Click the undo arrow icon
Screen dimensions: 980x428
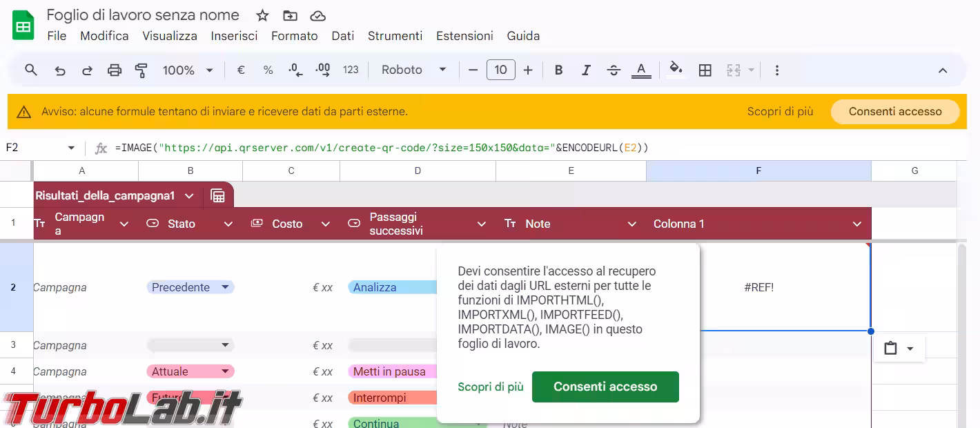click(x=60, y=70)
